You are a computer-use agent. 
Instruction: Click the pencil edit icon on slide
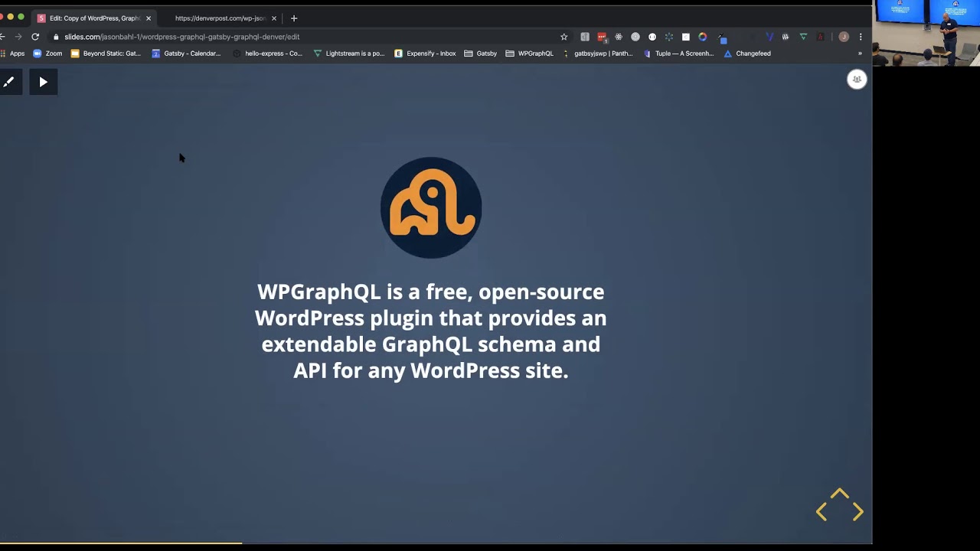coord(9,82)
